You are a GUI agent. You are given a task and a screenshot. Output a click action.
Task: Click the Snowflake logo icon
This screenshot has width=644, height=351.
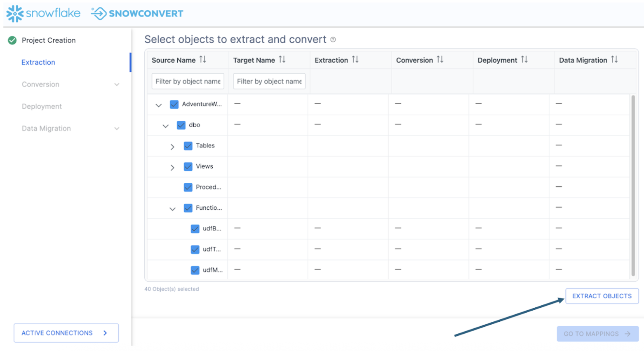click(15, 14)
